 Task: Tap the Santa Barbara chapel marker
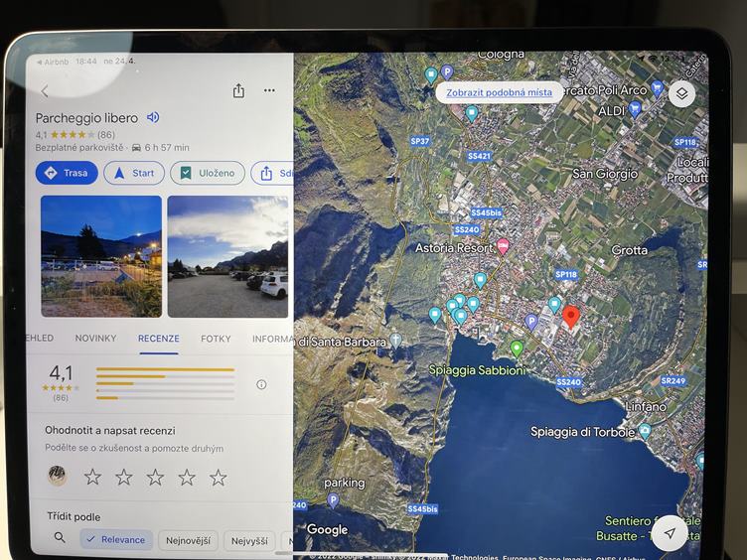tap(395, 340)
